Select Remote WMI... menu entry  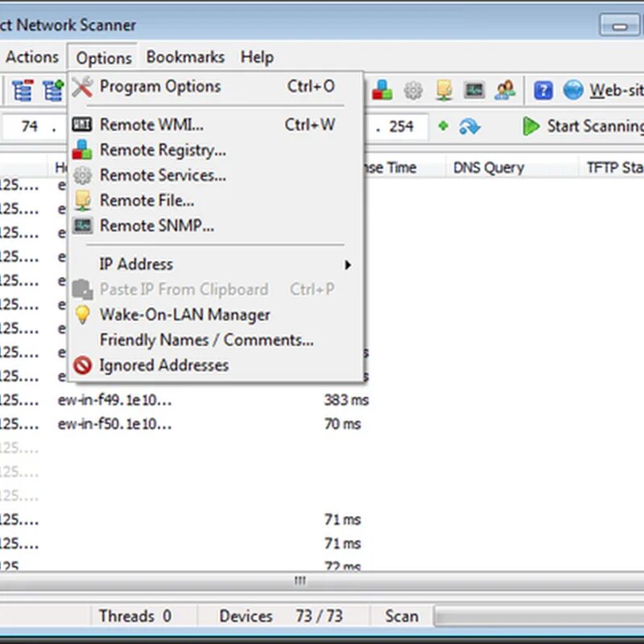click(216, 125)
